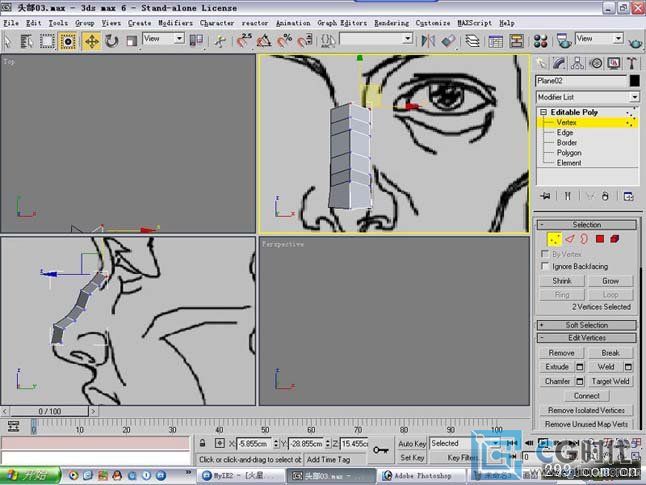Switch to Modify command panel tab
The image size is (646, 485).
[x=559, y=63]
